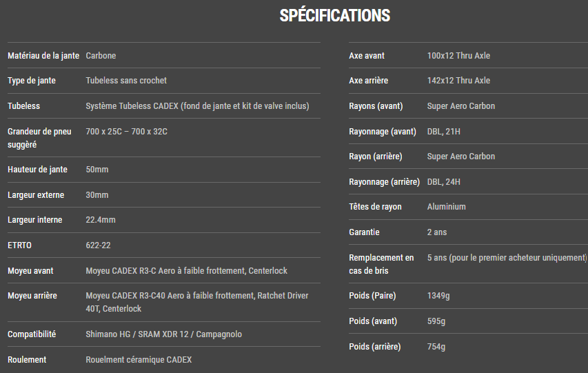The width and height of the screenshot is (588, 373).
Task: Select the Rouelment céramique CADEX value
Action: click(x=139, y=360)
